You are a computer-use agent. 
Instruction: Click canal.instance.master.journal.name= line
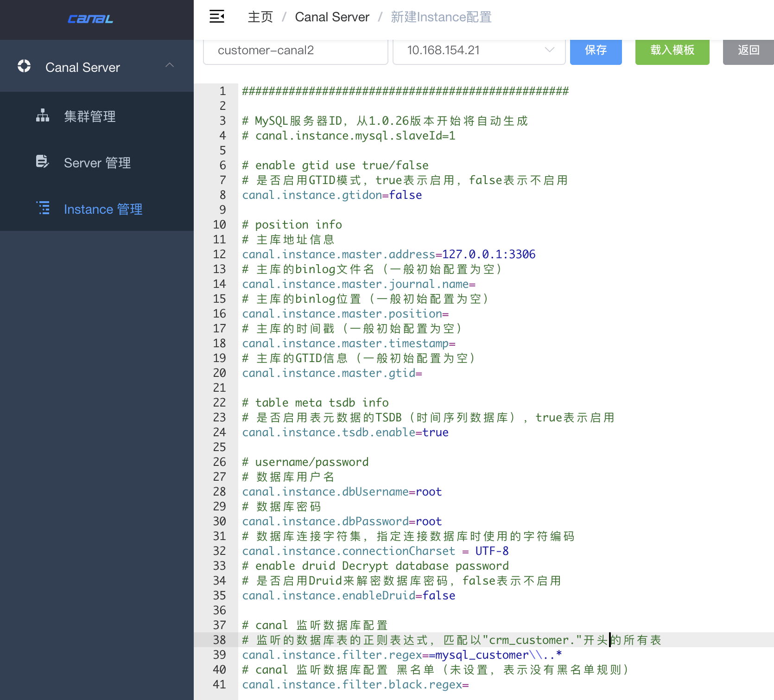tap(359, 284)
